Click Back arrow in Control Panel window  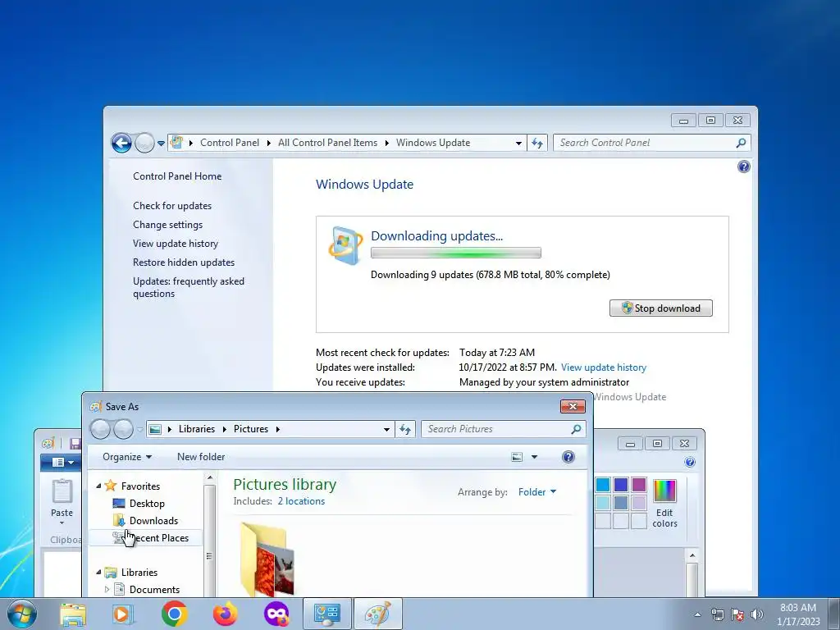point(121,143)
